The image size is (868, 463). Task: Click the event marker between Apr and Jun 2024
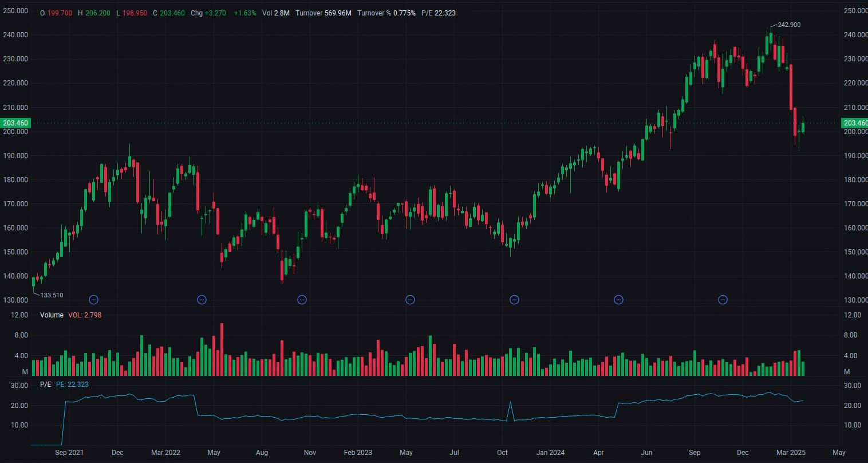(618, 299)
